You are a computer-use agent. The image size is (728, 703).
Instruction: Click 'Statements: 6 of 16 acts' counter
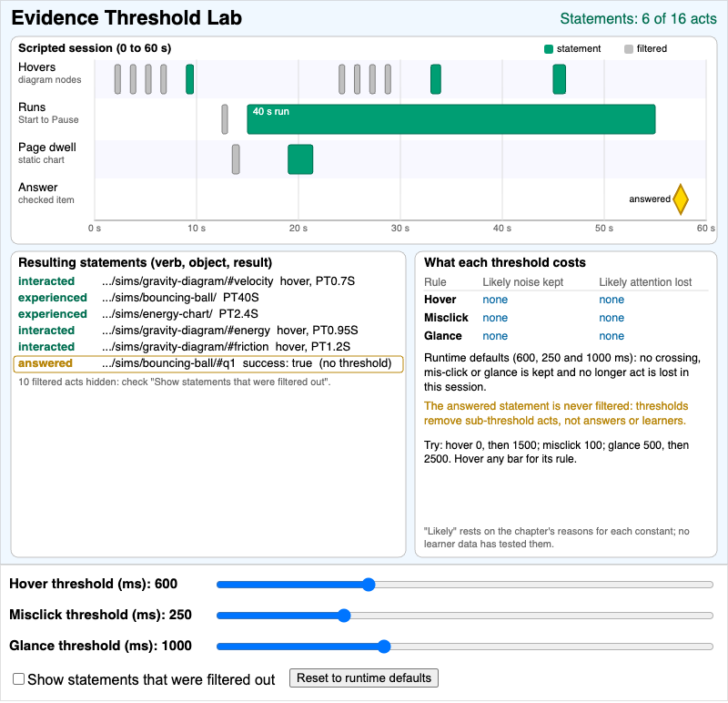(639, 18)
